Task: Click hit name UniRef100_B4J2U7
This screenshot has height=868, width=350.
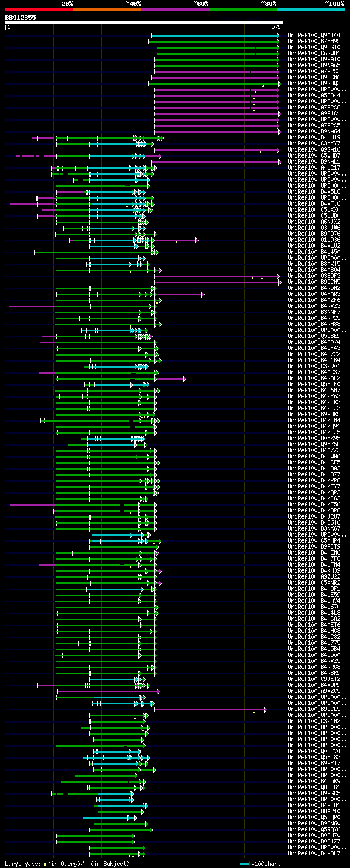Action: 314,517
